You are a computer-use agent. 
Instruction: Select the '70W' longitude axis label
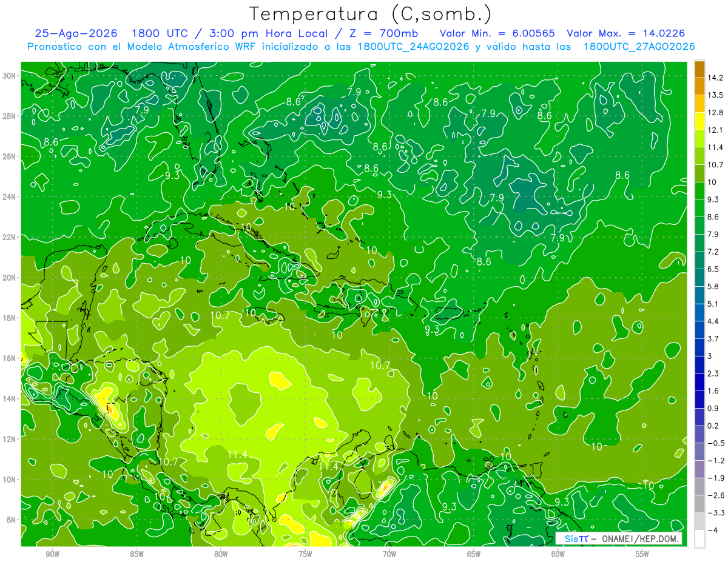(389, 554)
